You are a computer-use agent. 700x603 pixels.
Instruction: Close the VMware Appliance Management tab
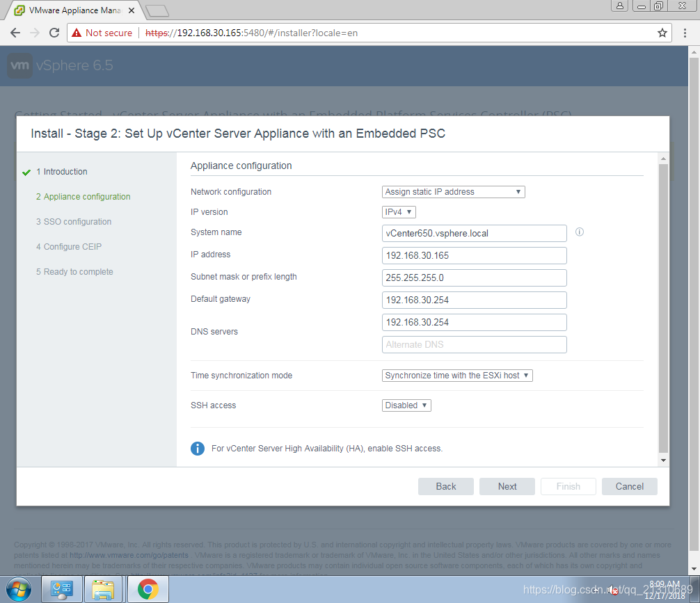[132, 10]
